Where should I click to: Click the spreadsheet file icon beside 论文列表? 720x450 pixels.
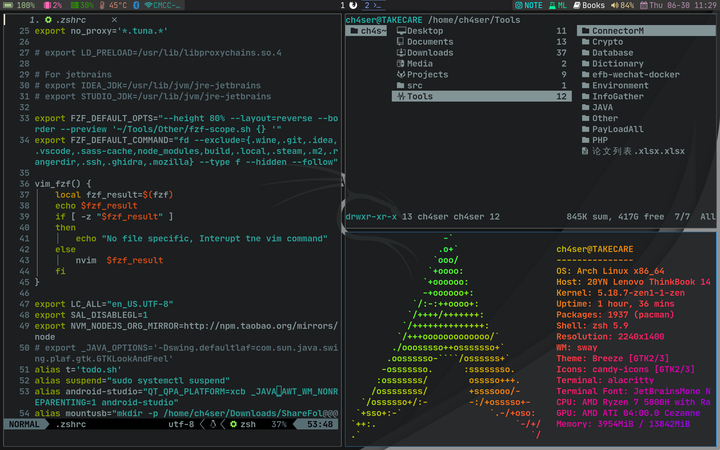click(585, 151)
